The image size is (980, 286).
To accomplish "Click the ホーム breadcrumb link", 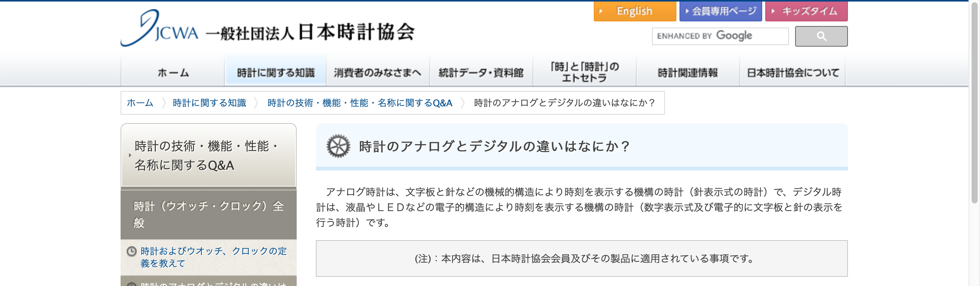I will [x=140, y=103].
